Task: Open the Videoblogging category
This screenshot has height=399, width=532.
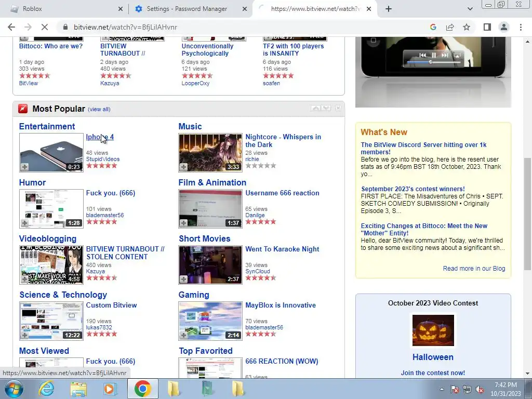Action: [x=48, y=238]
